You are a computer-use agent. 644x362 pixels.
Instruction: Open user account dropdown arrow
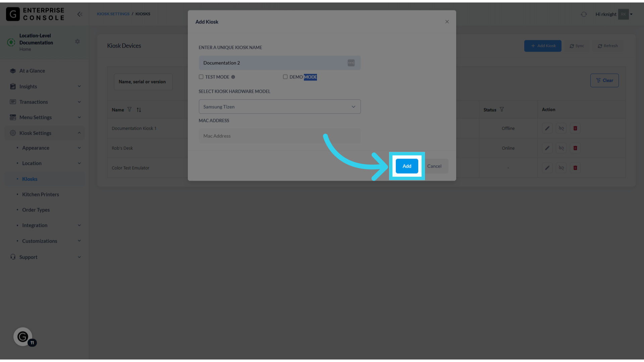(x=631, y=14)
